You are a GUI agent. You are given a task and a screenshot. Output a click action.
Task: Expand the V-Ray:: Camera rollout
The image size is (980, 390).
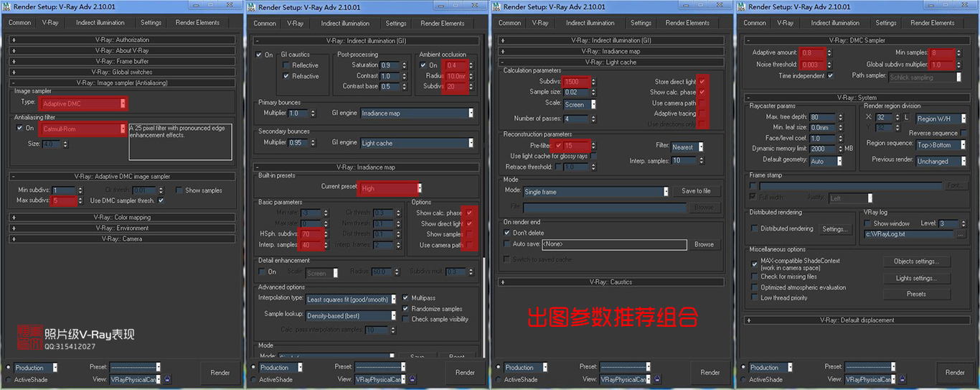pyautogui.click(x=122, y=238)
